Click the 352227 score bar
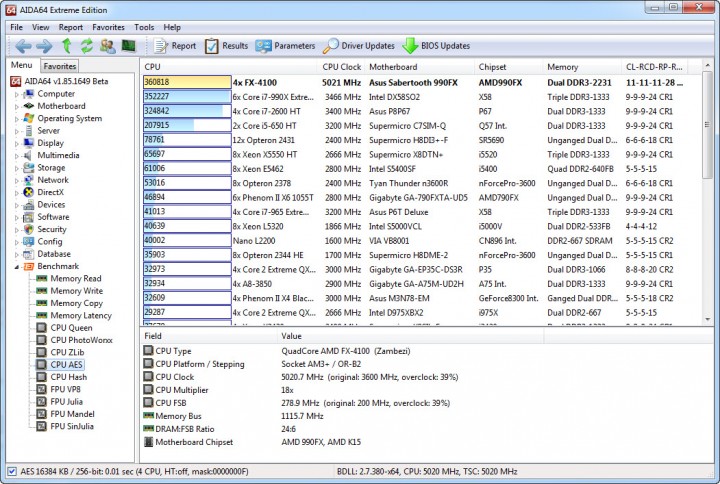 (x=187, y=96)
